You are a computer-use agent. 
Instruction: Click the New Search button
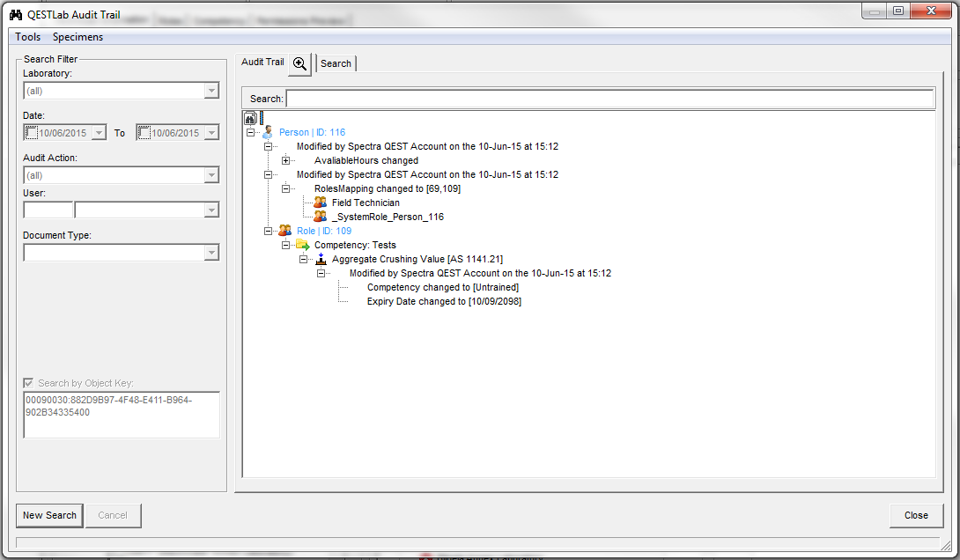pos(49,515)
